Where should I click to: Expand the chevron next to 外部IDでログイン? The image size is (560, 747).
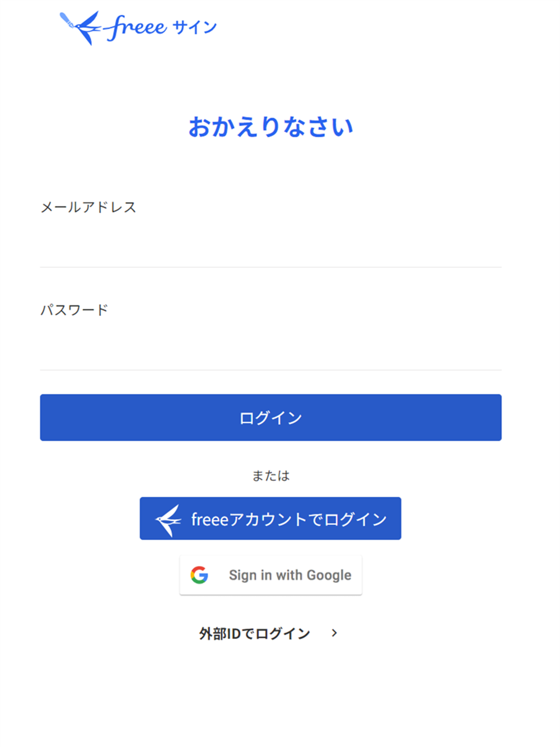coord(334,632)
